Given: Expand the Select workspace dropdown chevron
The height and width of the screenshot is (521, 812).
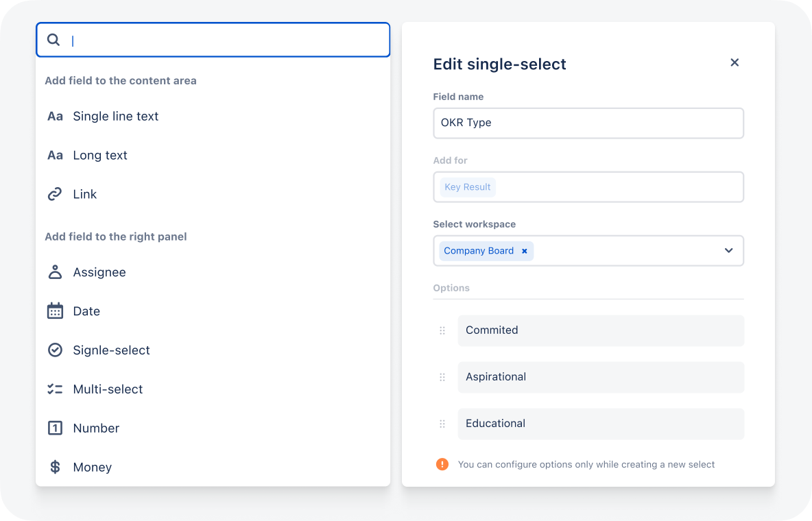Looking at the screenshot, I should 728,251.
